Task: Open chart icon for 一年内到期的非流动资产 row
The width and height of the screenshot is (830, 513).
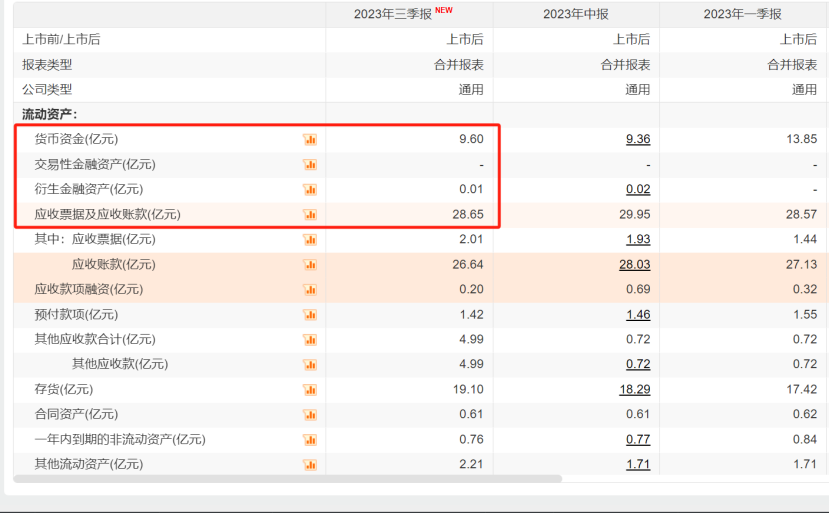Action: pyautogui.click(x=310, y=440)
